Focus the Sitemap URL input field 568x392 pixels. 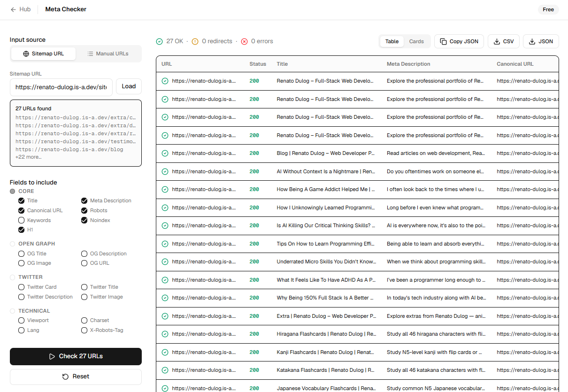(x=61, y=87)
